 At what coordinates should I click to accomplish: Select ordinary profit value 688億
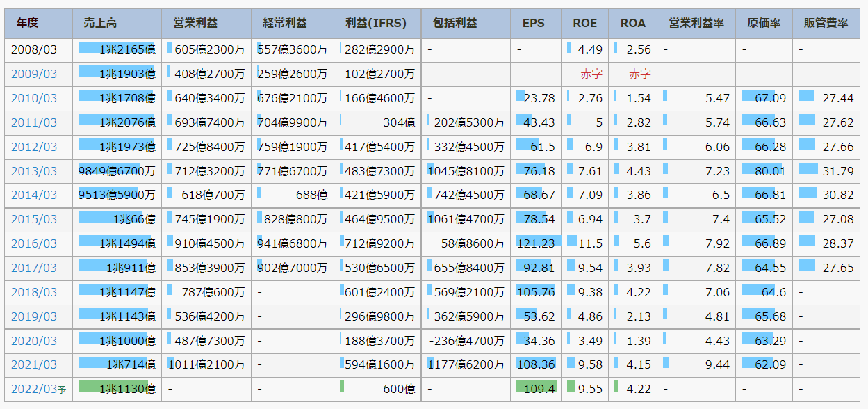(311, 195)
